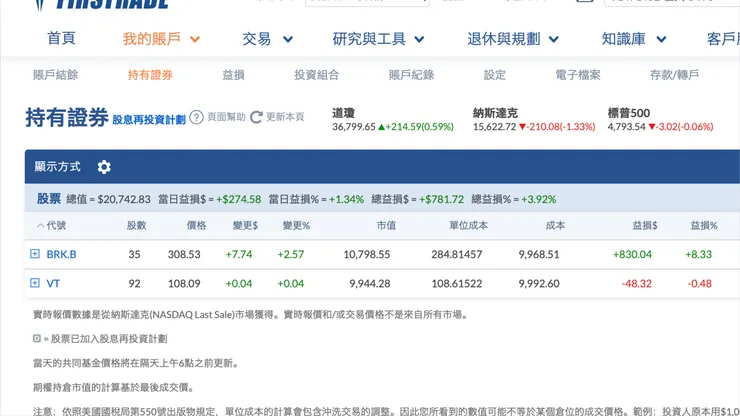Click VT price 108.09 cell
Screen dimensions: 740x416
[184, 283]
